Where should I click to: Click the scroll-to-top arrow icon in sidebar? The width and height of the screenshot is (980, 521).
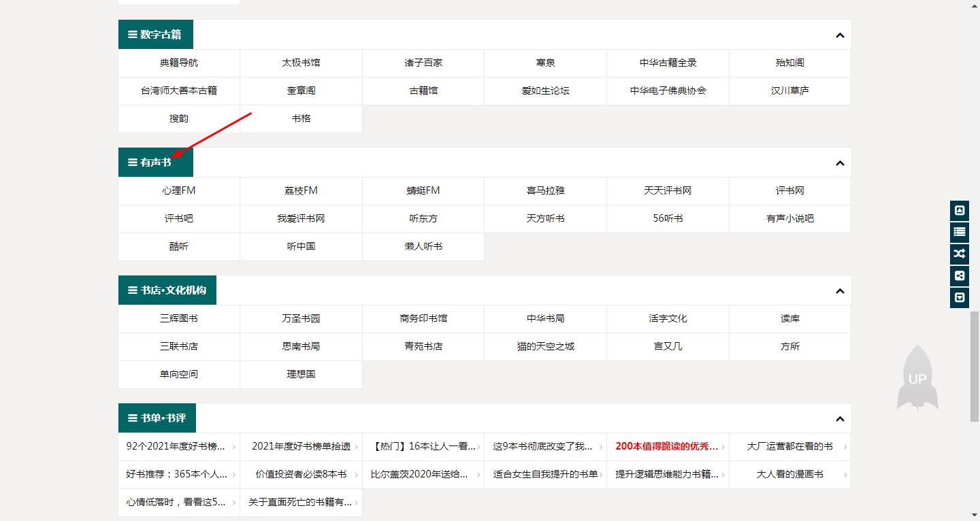tap(959, 210)
